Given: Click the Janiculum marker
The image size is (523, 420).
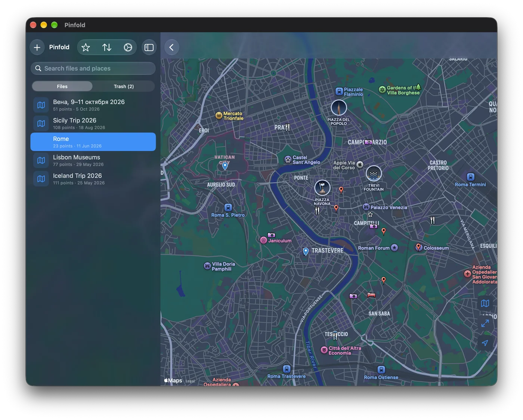Looking at the screenshot, I should point(263,240).
